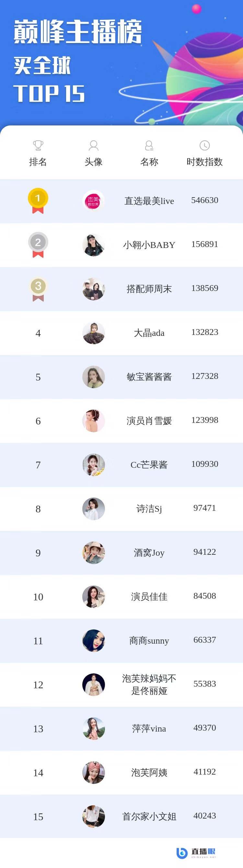Click the trophy icon above 排名

(38, 145)
